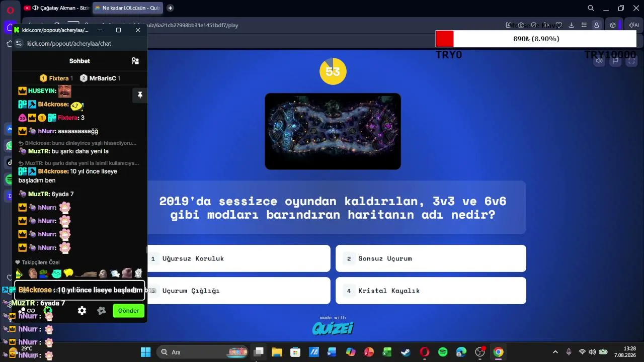Viewport: 644px width, 362px height.
Task: Pick the green frog emote
Action: coord(44,274)
